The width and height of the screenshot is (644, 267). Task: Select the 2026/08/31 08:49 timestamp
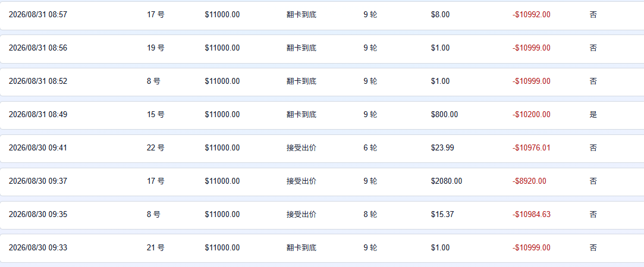tap(38, 115)
